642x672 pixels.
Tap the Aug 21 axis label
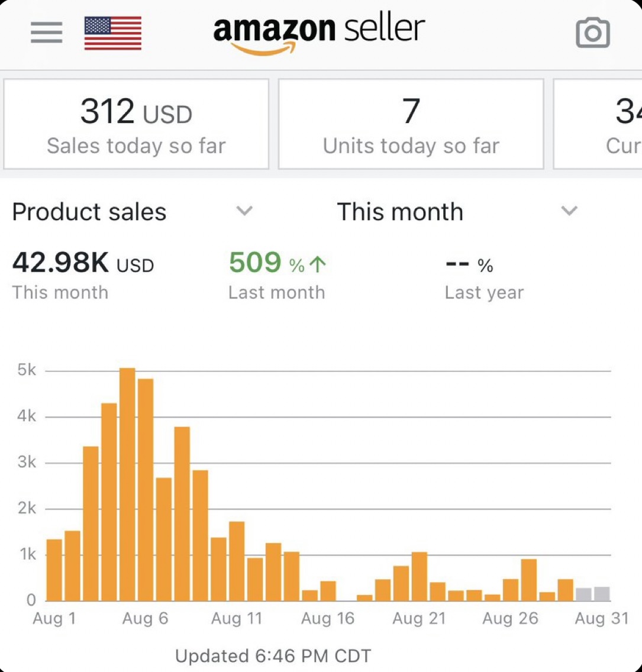click(x=419, y=619)
